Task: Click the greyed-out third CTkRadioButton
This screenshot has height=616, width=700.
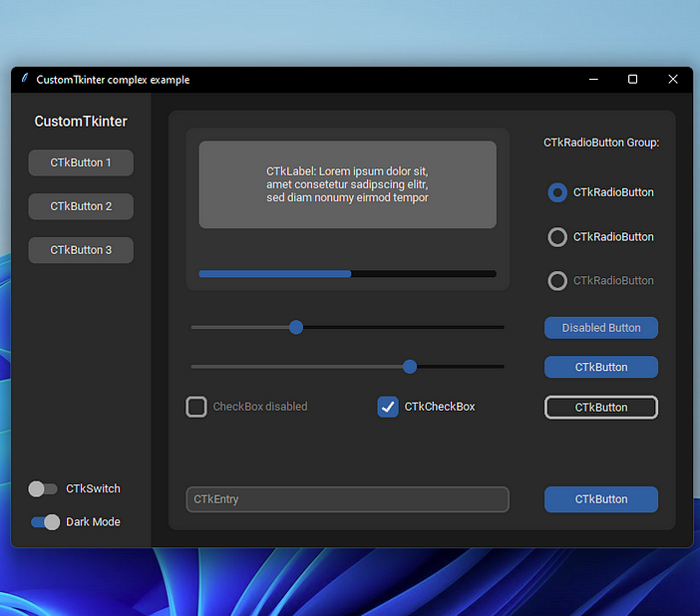Action: (x=557, y=281)
